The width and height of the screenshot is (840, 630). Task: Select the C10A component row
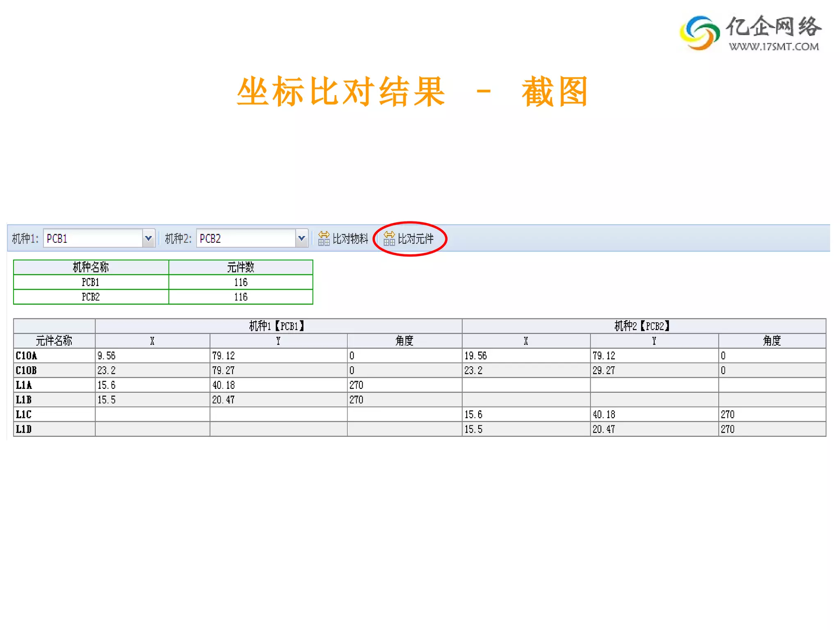pos(420,356)
